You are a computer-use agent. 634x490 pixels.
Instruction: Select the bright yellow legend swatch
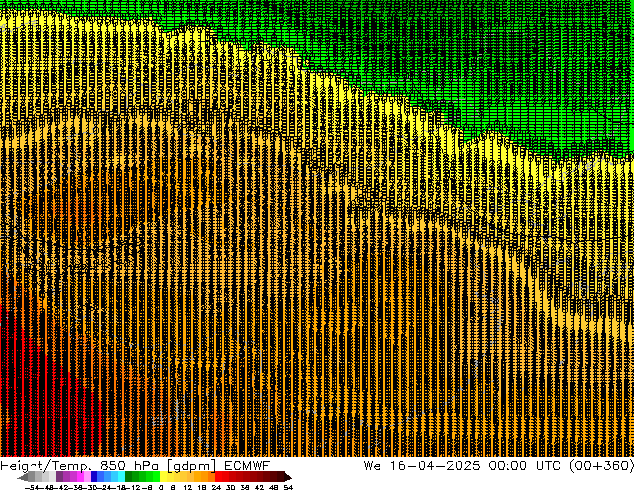pos(163,476)
